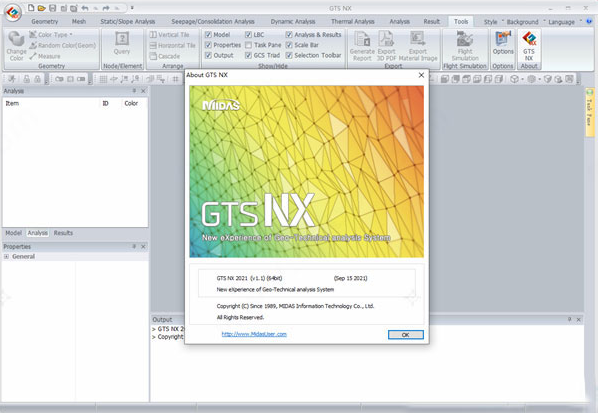Expand the General properties node

[6, 257]
